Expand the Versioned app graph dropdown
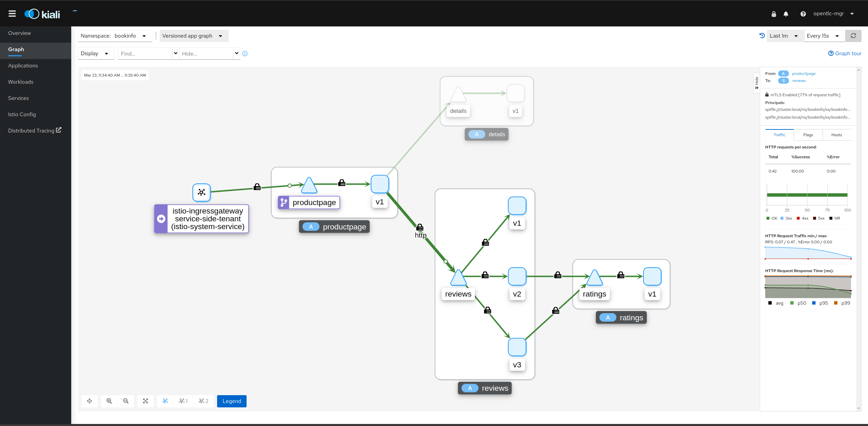This screenshot has width=868, height=426. click(x=221, y=35)
